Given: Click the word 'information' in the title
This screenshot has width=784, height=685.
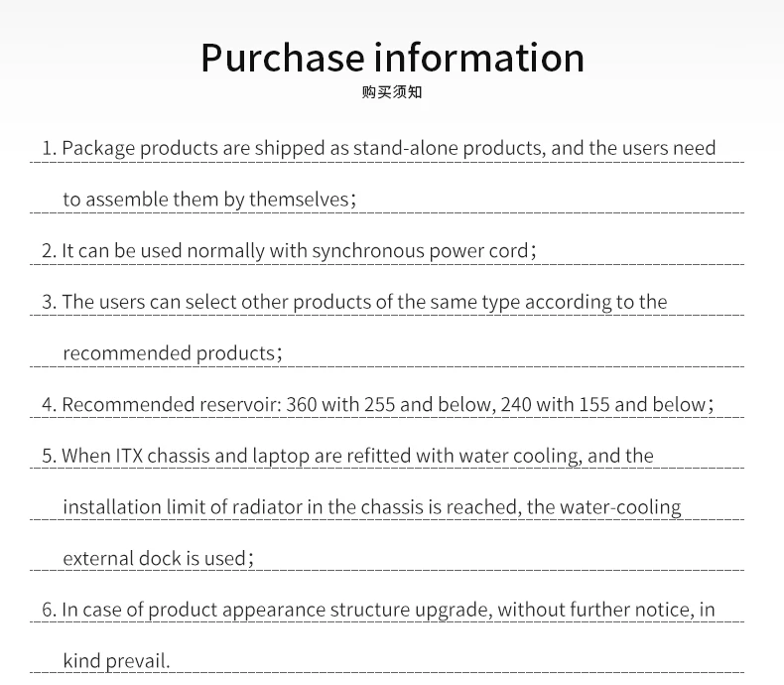Looking at the screenshot, I should click(479, 58).
